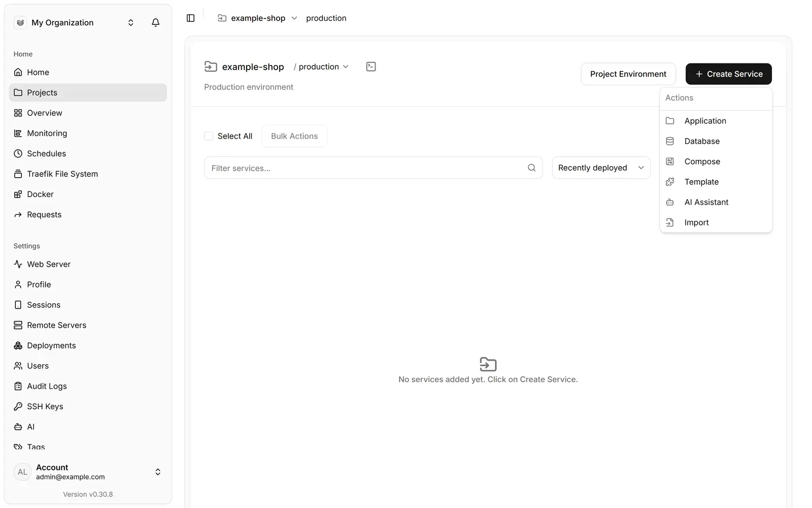The image size is (812, 508).
Task: Open Overview in sidebar
Action: point(88,113)
